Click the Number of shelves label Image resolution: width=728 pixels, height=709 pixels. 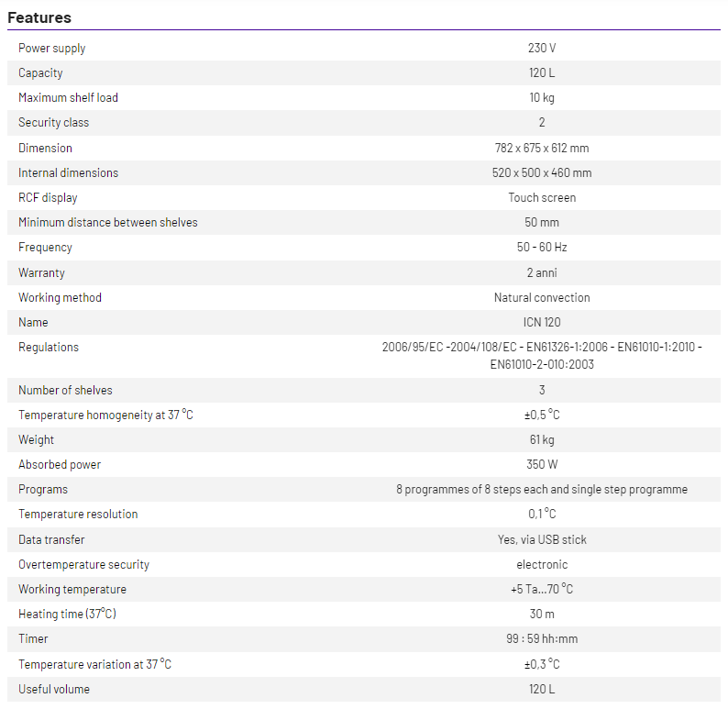(x=65, y=390)
